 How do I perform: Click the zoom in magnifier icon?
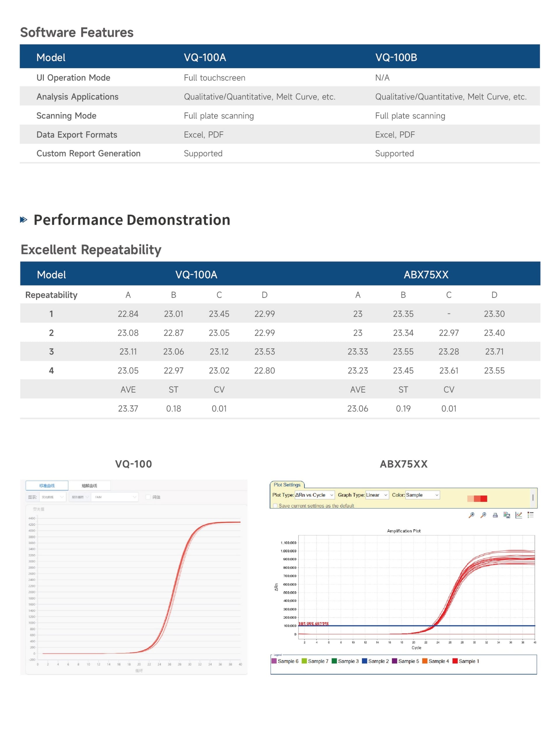point(471,515)
